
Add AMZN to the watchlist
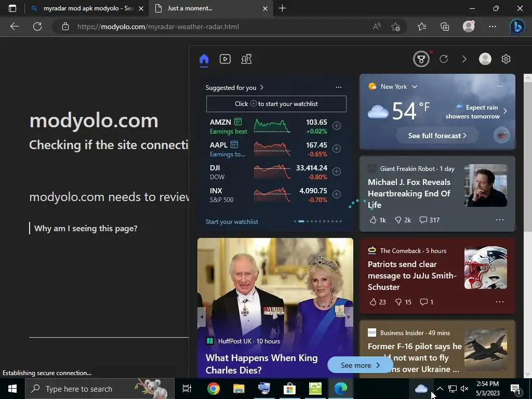pos(337,126)
